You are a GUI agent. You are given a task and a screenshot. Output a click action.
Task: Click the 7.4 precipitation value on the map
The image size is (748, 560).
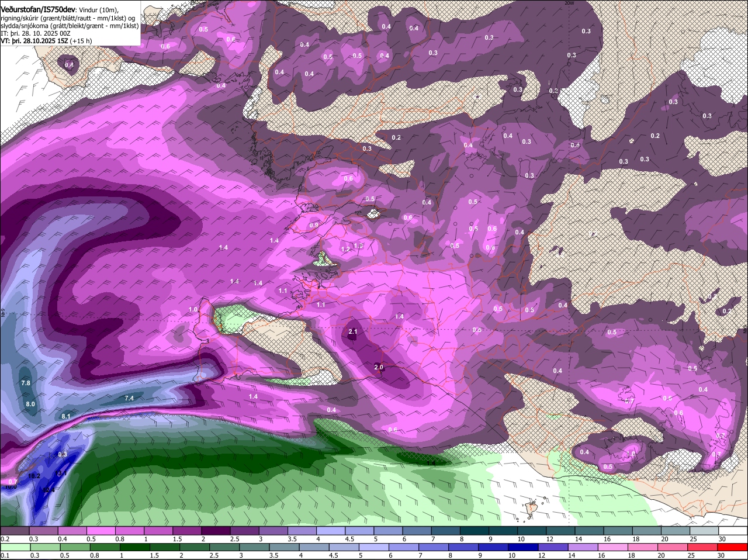[x=130, y=398]
